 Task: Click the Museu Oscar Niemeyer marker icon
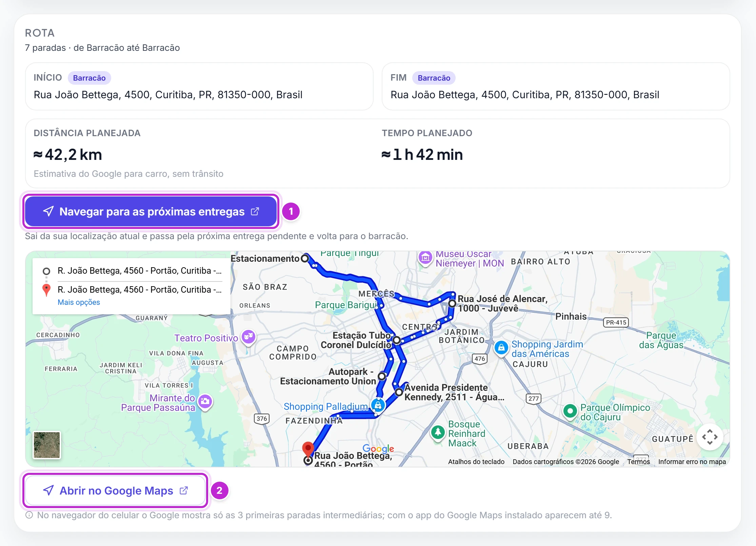425,258
